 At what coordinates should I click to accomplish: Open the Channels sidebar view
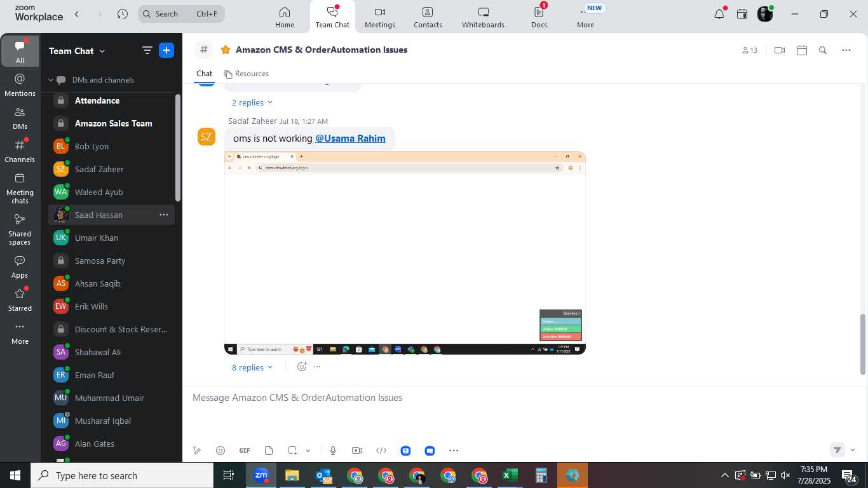point(20,151)
